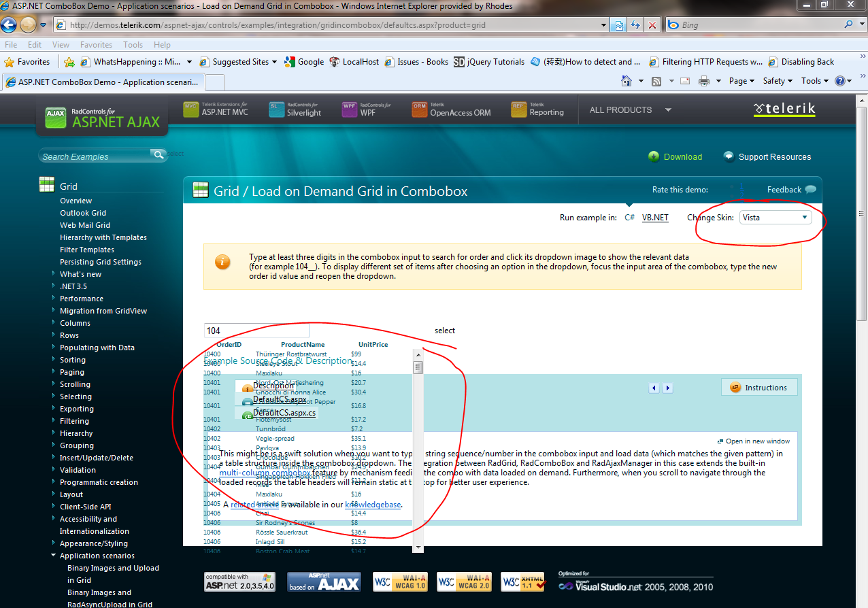Image resolution: width=868 pixels, height=608 pixels.
Task: Click the Bing search magnifier icon
Action: 849,24
